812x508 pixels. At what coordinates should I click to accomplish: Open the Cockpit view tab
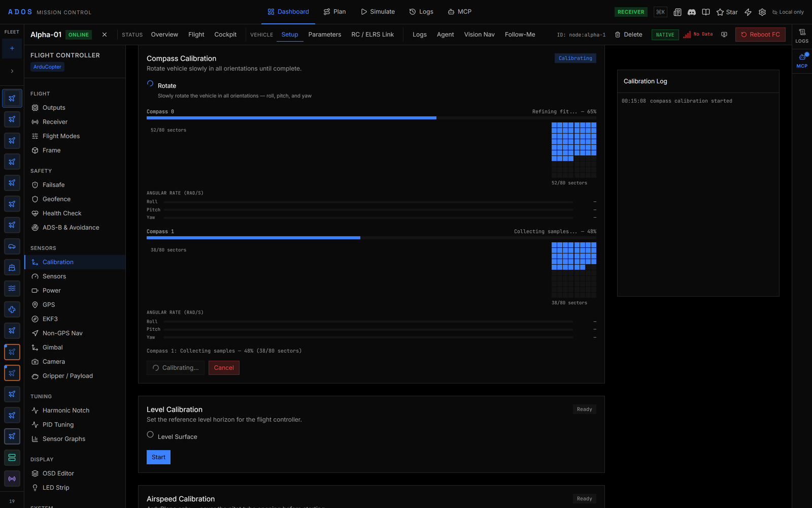click(x=225, y=35)
